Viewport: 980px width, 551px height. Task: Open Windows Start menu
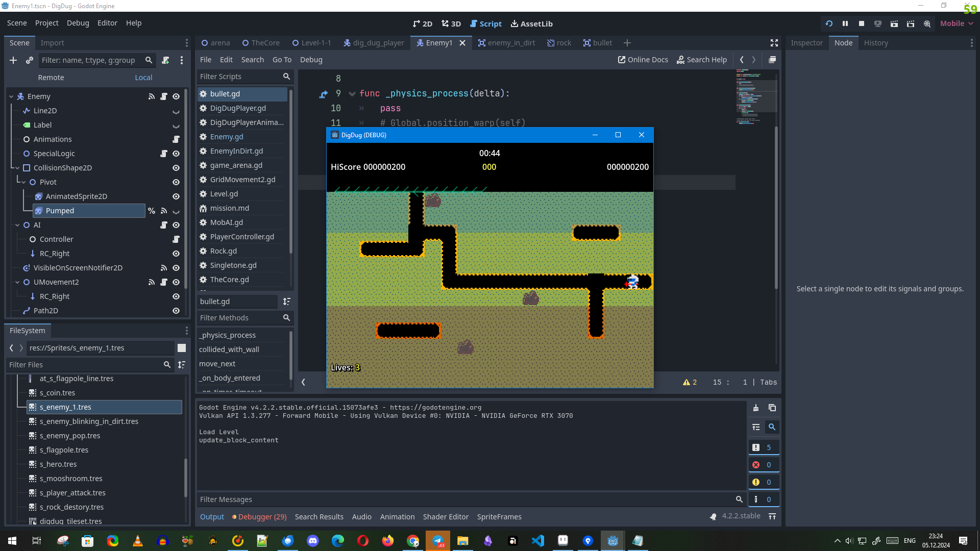(x=12, y=541)
